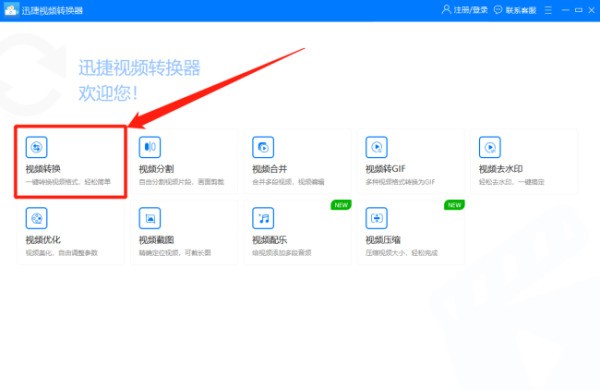This screenshot has height=390, width=600.
Task: Open the 视频截图 video screenshot icon
Action: coord(150,218)
